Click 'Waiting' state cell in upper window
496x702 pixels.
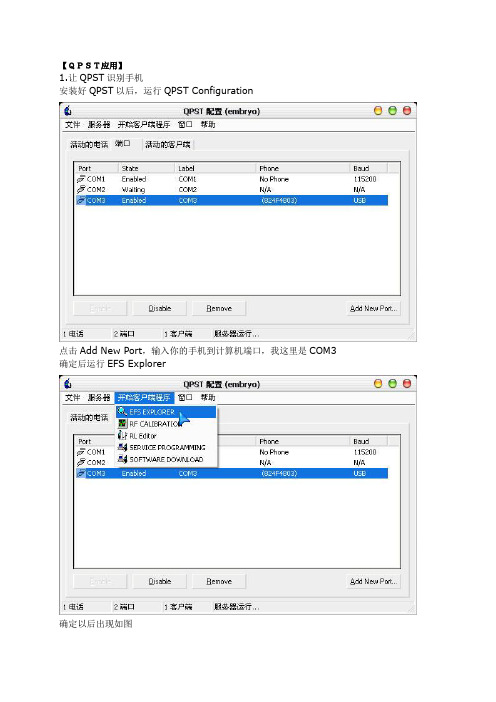pyautogui.click(x=133, y=190)
